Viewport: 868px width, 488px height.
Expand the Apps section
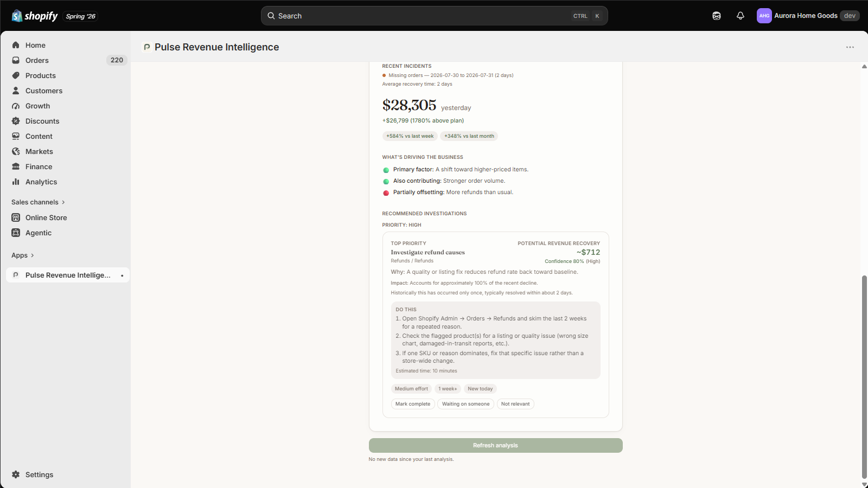pos(23,255)
